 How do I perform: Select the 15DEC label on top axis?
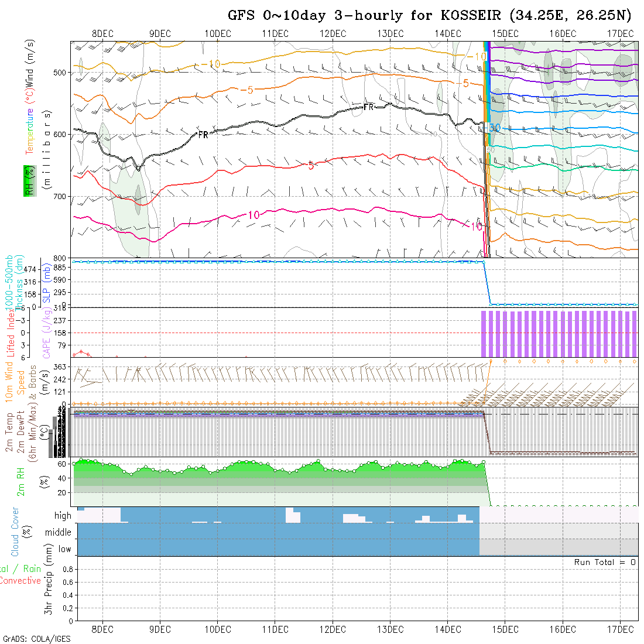tap(505, 33)
